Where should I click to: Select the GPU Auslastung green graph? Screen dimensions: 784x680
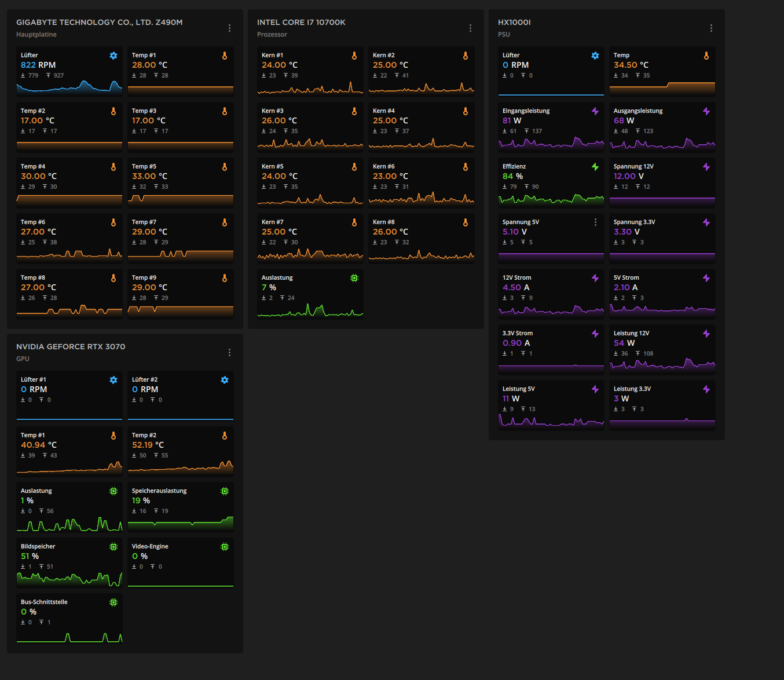(x=69, y=524)
